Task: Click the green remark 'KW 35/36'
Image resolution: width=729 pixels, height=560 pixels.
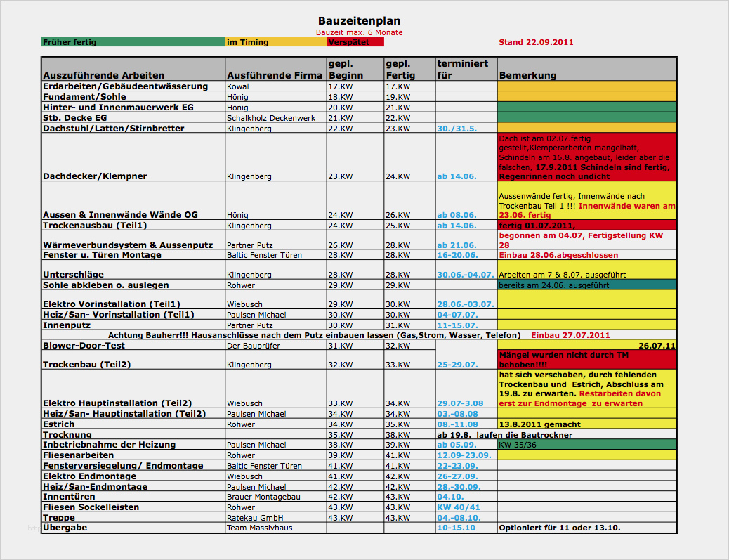Action: coord(586,445)
